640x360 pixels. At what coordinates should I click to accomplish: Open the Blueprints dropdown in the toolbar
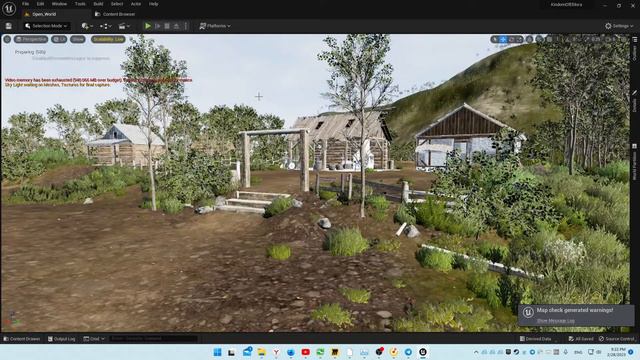click(105, 26)
